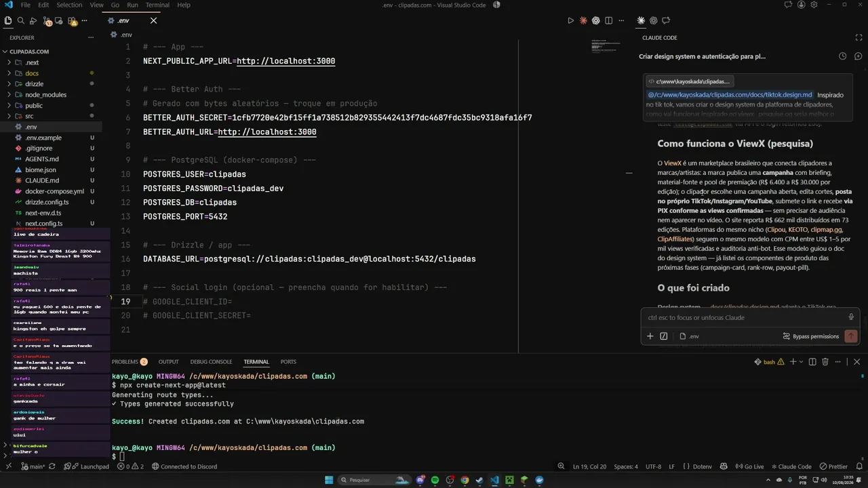This screenshot has height=488, width=868.
Task: Focus the Claude message input field
Action: click(x=743, y=317)
